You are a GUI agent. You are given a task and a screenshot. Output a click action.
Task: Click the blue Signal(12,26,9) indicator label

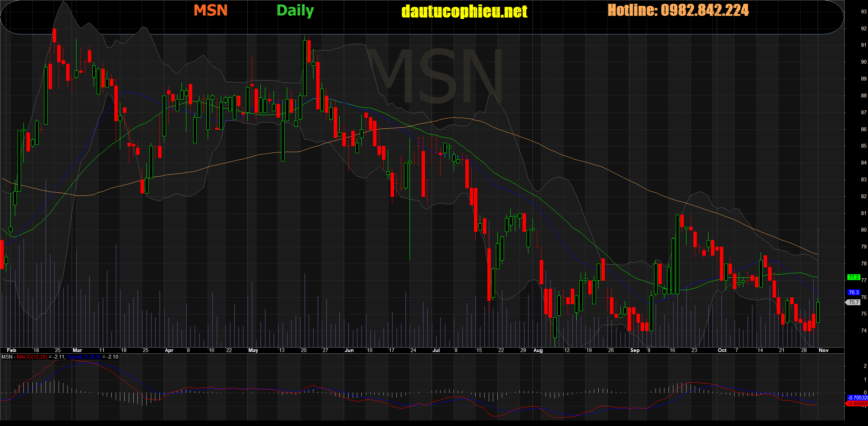click(x=84, y=357)
